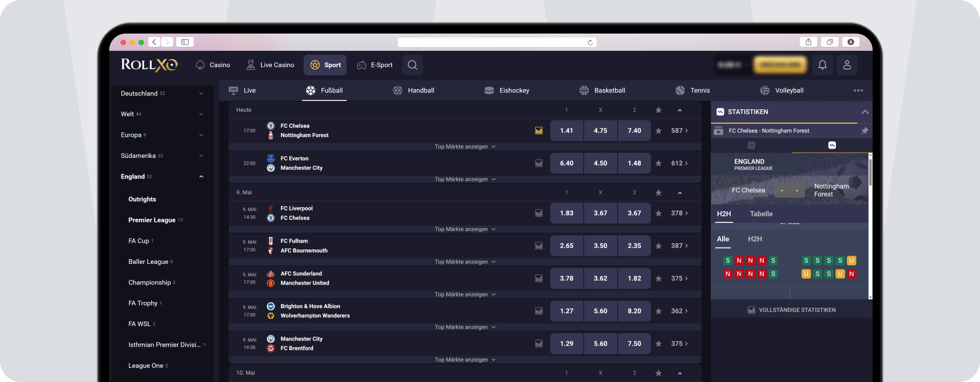Viewport: 980px width, 382px height.
Task: Switch to the Basketball sport tab
Action: [602, 90]
